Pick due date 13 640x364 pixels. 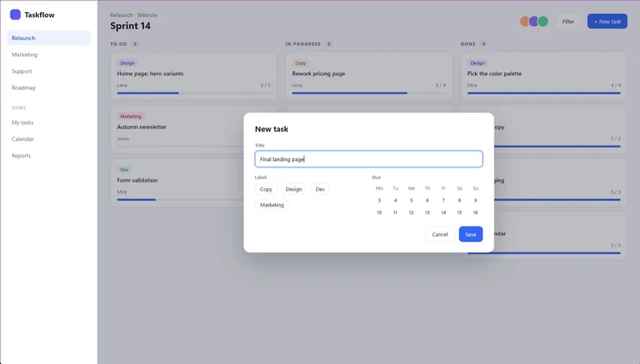click(427, 213)
